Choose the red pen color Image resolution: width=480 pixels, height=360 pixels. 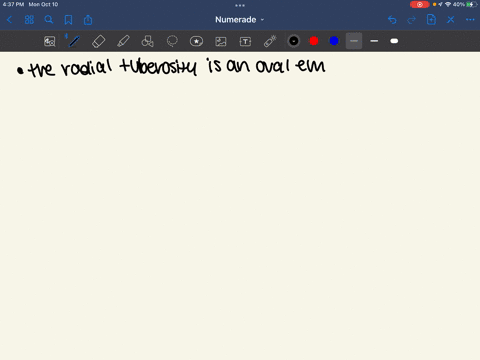314,41
